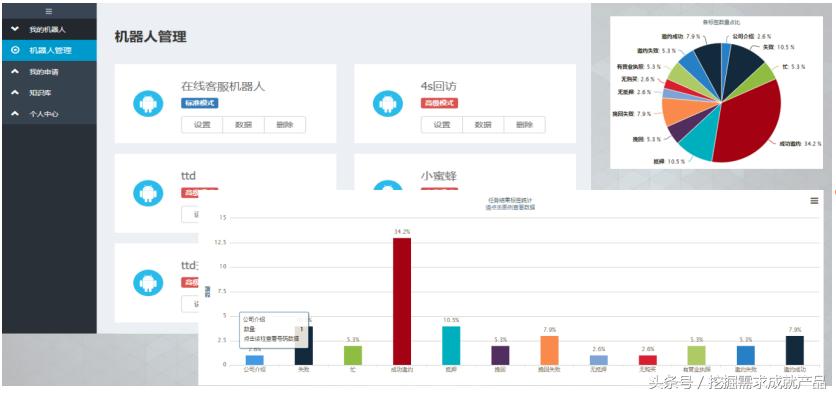
Task: Click the 34.2% label above the red bar
Action: pyautogui.click(x=402, y=232)
